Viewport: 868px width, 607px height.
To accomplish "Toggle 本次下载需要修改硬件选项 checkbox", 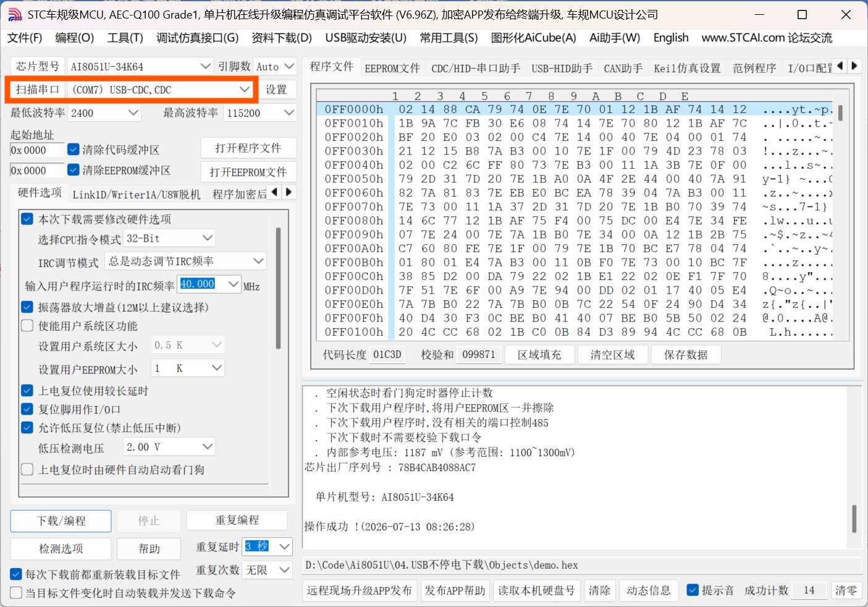I will (27, 219).
